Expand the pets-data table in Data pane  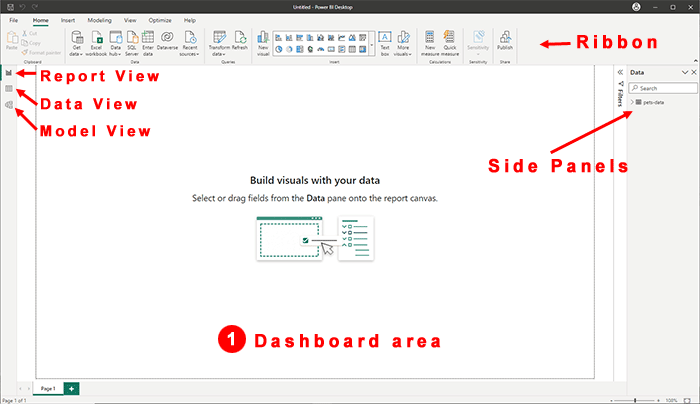(x=632, y=102)
